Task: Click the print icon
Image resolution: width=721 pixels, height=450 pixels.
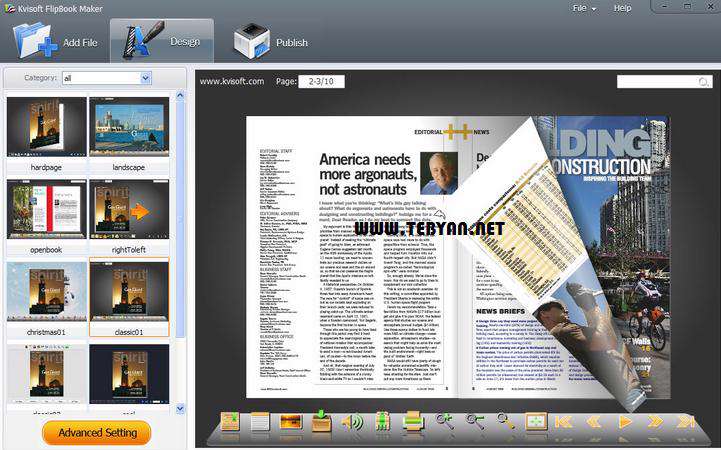Action: coord(413,422)
